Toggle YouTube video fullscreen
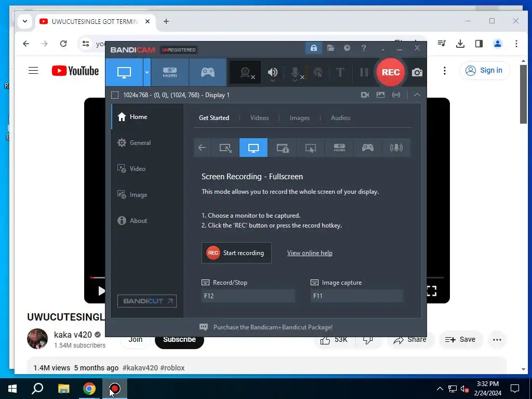Viewport: 532px width, 399px height. coord(431,291)
